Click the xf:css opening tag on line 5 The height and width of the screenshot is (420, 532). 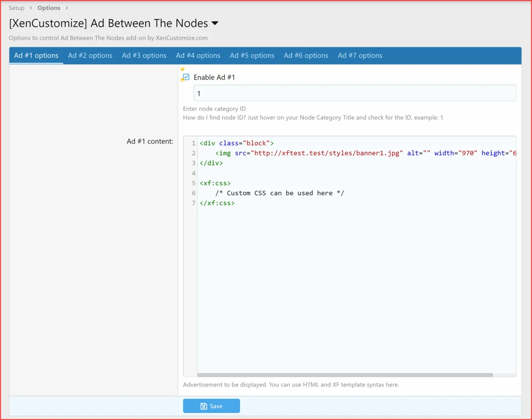[215, 183]
